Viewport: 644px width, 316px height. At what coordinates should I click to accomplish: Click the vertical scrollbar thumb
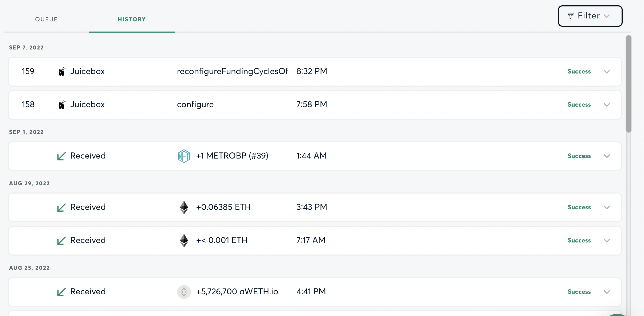coord(629,84)
